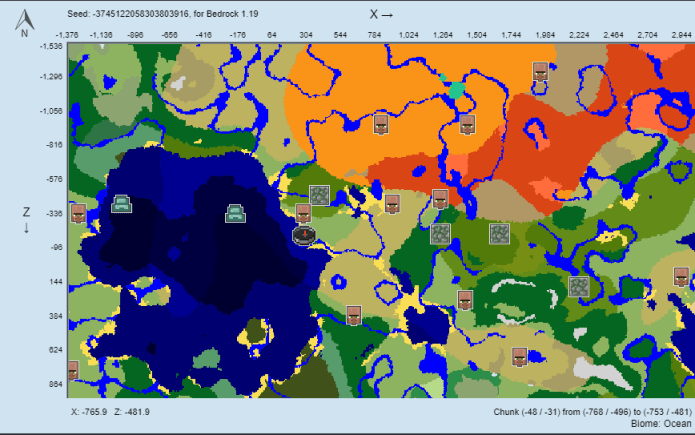695x435 pixels.
Task: Click the village icon directly above spawn marker
Action: pos(303,213)
